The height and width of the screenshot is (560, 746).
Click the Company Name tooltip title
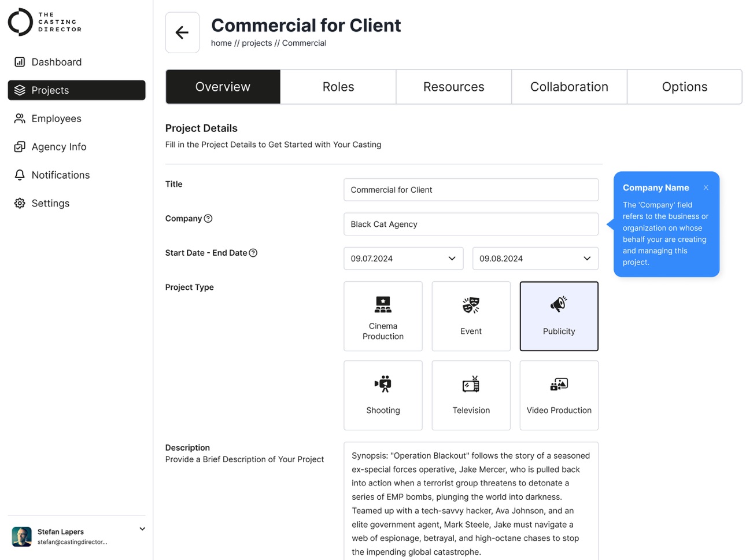click(656, 187)
